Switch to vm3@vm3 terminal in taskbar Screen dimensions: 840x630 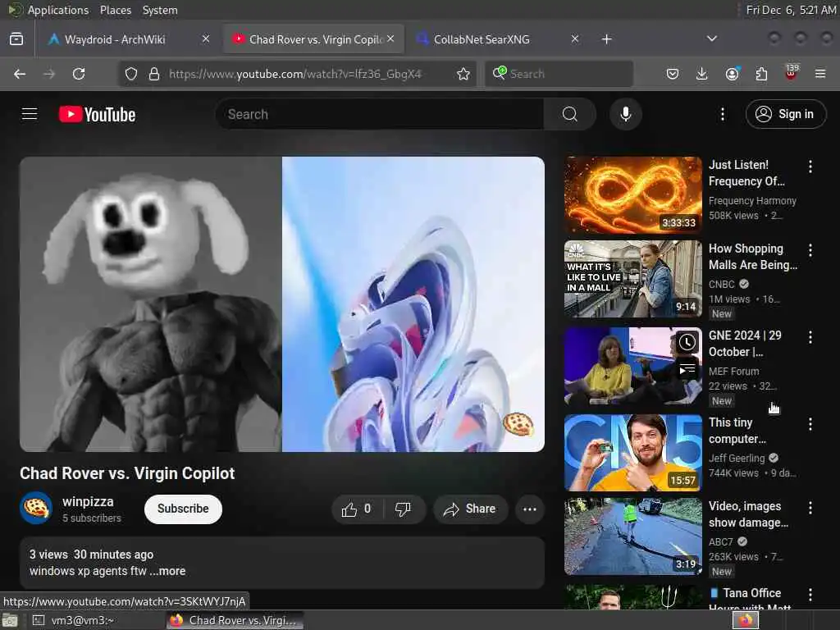[x=95, y=620]
